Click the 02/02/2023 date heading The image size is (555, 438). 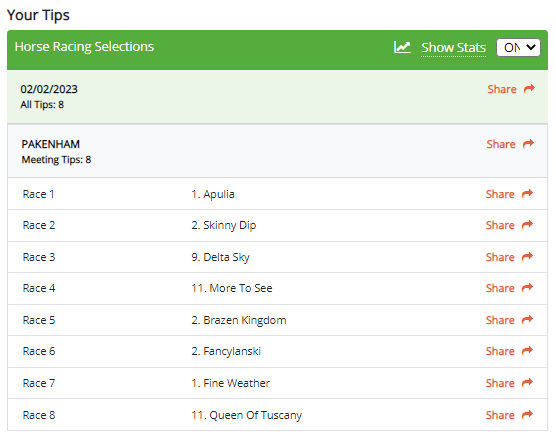49,89
